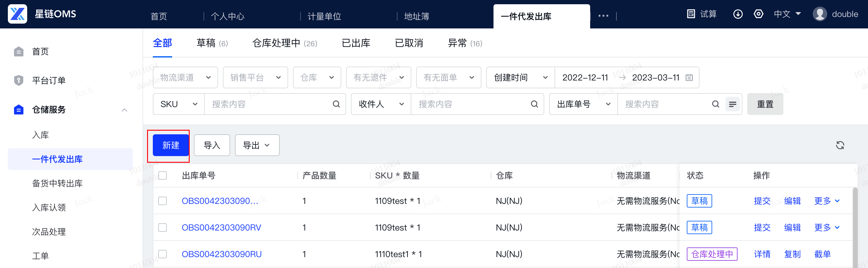Switch to the 仓库处理中 tab
This screenshot has width=868, height=268.
(285, 43)
